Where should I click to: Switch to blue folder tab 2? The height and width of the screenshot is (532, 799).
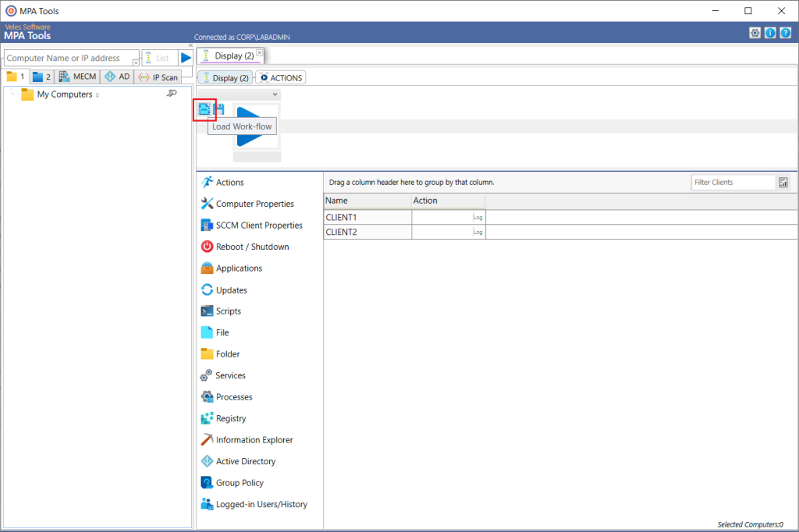pyautogui.click(x=42, y=77)
